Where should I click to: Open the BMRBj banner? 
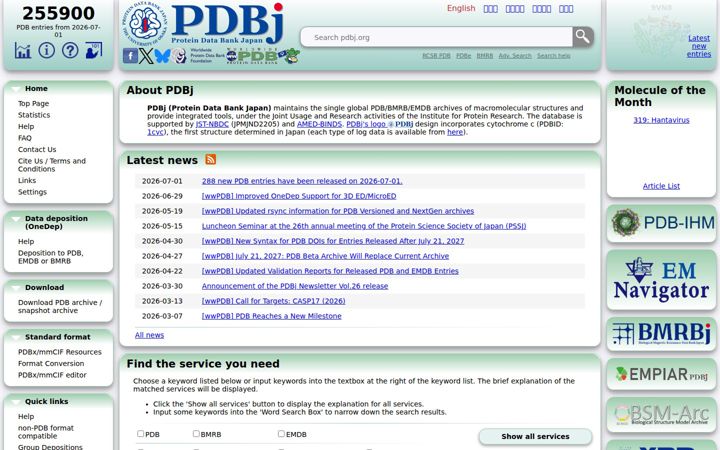point(661,334)
